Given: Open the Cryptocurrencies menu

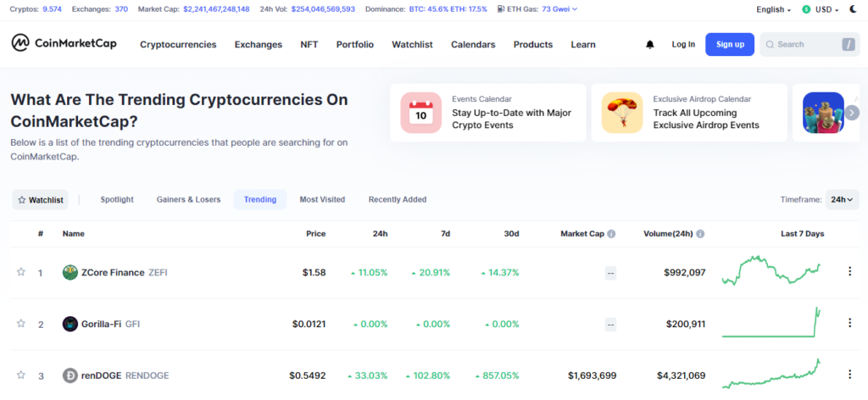Looking at the screenshot, I should pyautogui.click(x=178, y=45).
